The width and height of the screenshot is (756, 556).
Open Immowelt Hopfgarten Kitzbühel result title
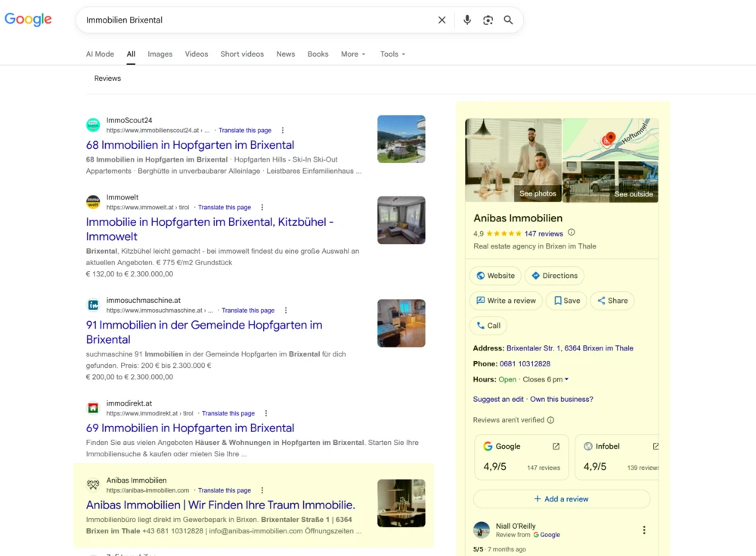pos(209,230)
